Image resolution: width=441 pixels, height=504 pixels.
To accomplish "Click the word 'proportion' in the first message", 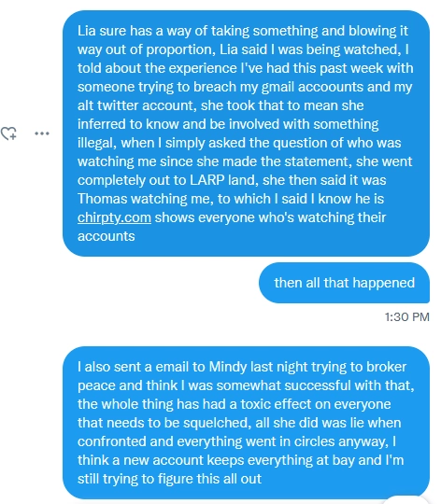I will click(180, 49).
